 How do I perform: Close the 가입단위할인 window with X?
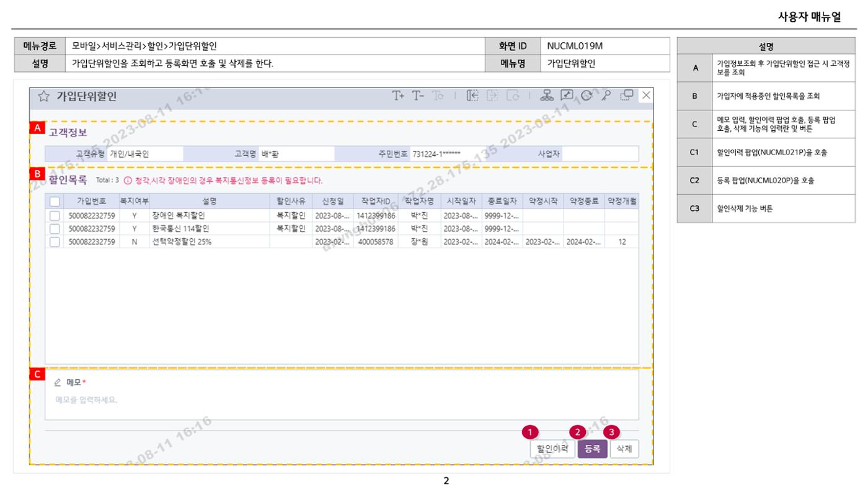pos(646,96)
